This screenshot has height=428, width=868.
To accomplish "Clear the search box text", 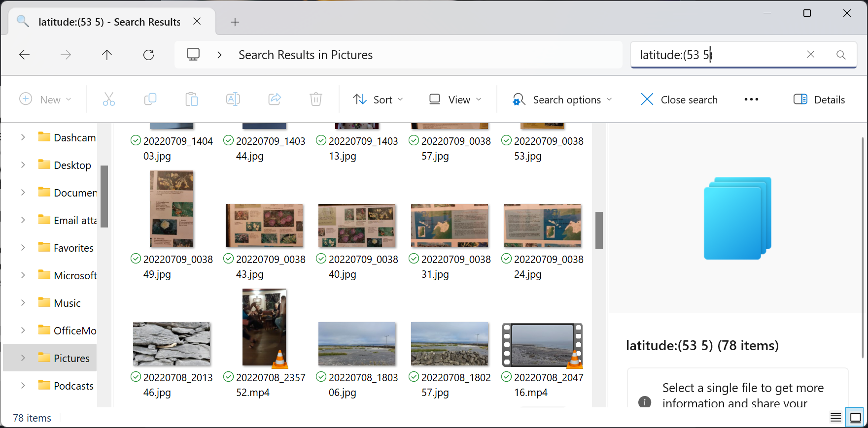I will [810, 54].
